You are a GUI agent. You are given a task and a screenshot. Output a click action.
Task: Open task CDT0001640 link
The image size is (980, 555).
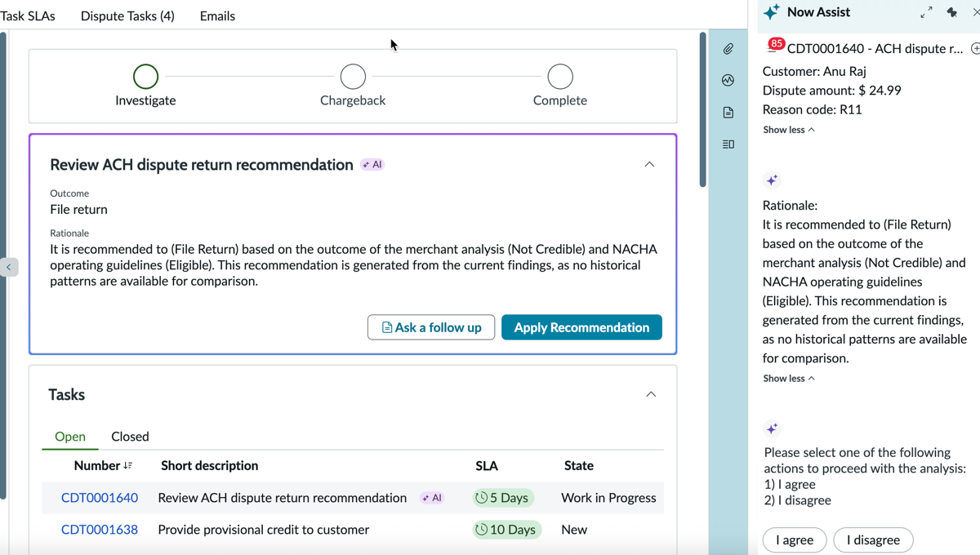point(100,498)
